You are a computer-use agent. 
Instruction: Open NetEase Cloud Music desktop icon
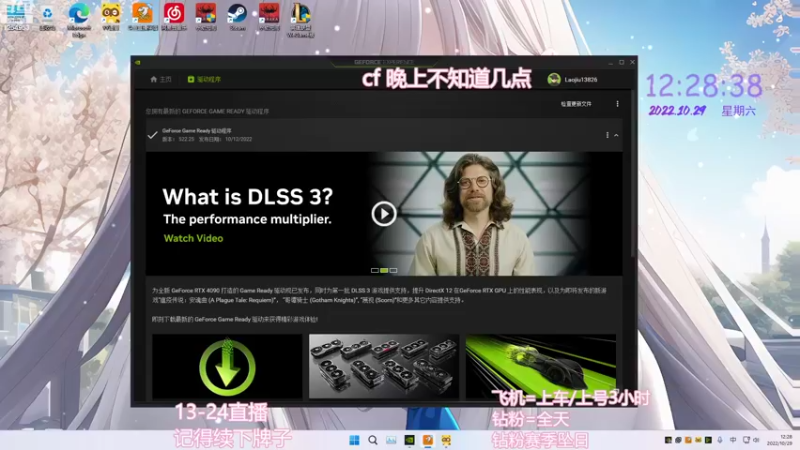173,17
